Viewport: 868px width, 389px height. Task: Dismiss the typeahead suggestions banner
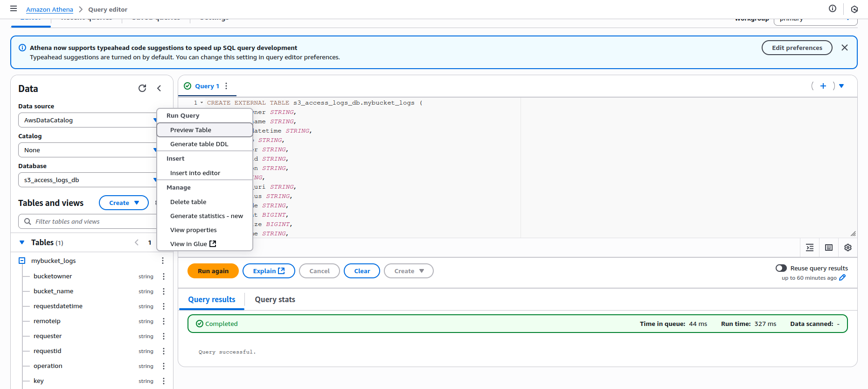[x=845, y=48]
